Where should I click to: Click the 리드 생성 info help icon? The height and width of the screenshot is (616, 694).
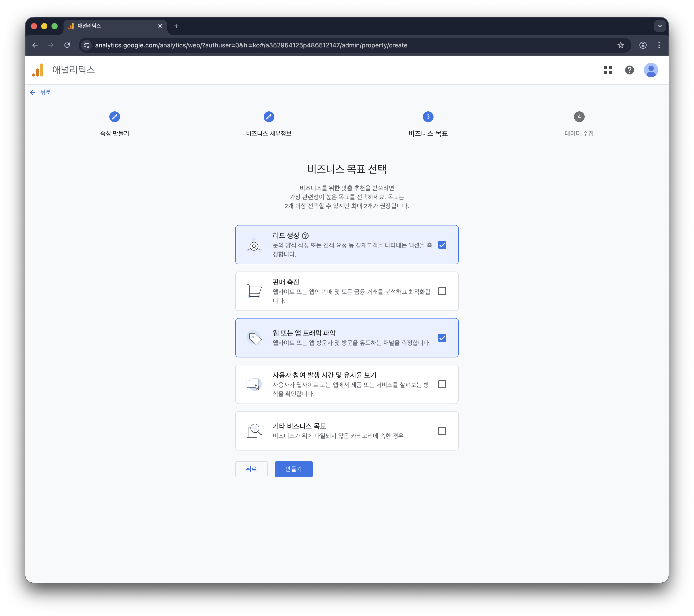pyautogui.click(x=305, y=236)
